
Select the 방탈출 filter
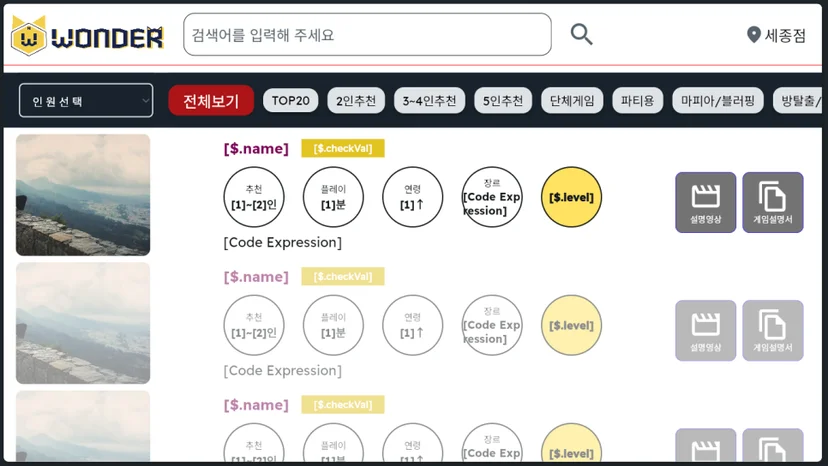[x=798, y=100]
